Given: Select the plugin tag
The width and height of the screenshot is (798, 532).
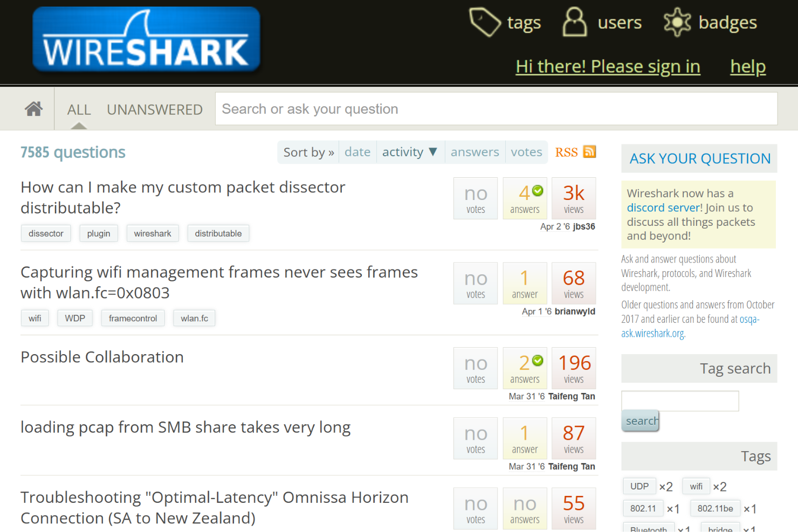Looking at the screenshot, I should (x=99, y=233).
